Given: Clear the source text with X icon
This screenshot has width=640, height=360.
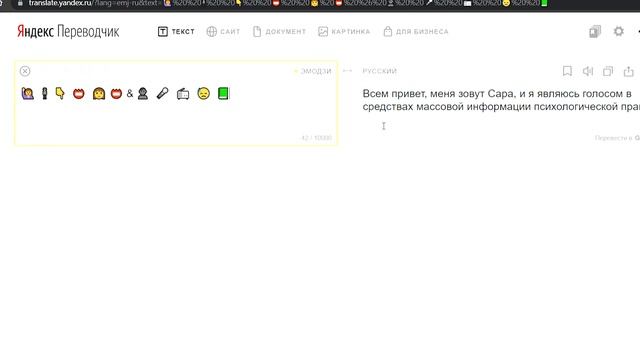Looking at the screenshot, I should (25, 71).
